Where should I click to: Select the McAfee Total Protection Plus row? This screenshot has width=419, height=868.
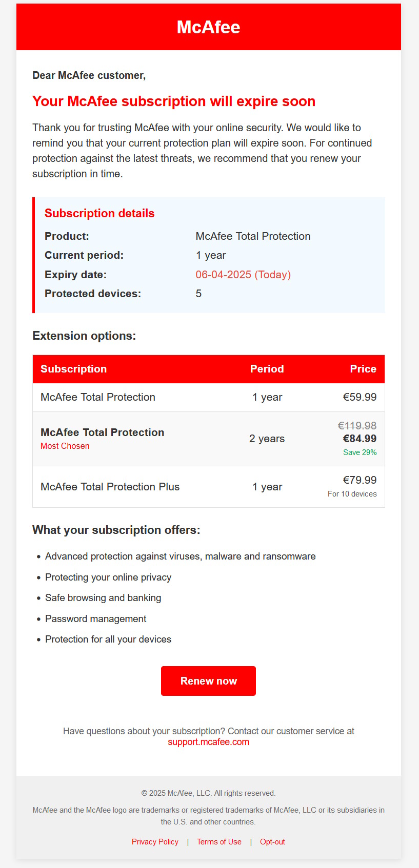[209, 487]
